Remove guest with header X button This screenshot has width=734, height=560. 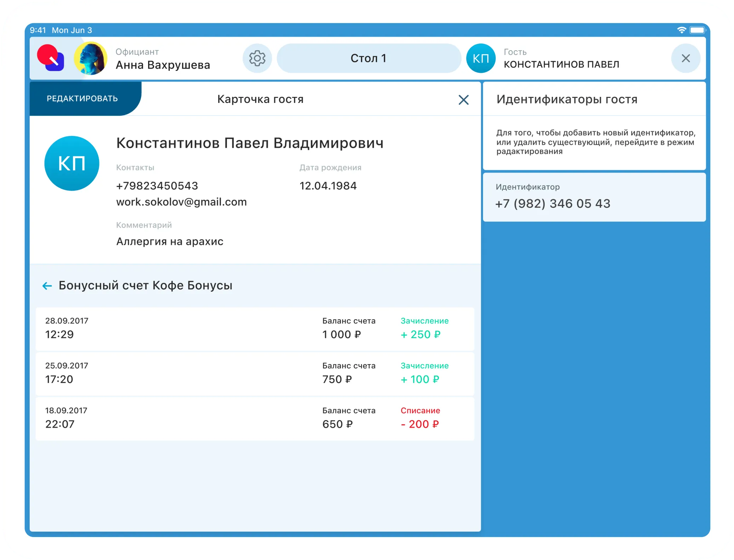coord(685,58)
